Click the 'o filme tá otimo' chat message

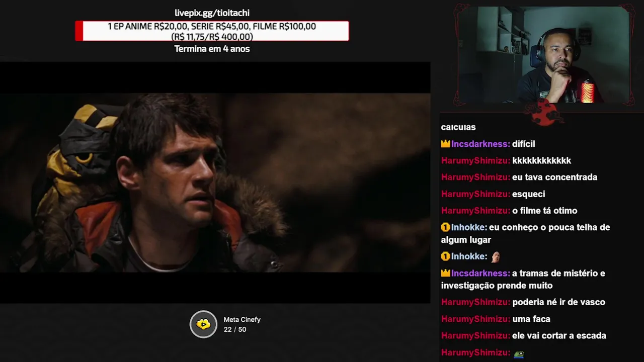point(544,211)
